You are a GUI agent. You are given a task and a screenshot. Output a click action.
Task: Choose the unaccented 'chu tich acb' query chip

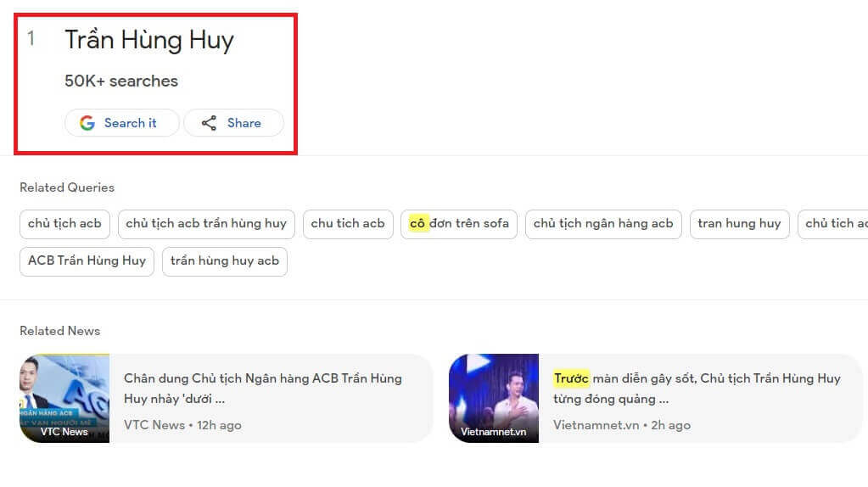348,224
